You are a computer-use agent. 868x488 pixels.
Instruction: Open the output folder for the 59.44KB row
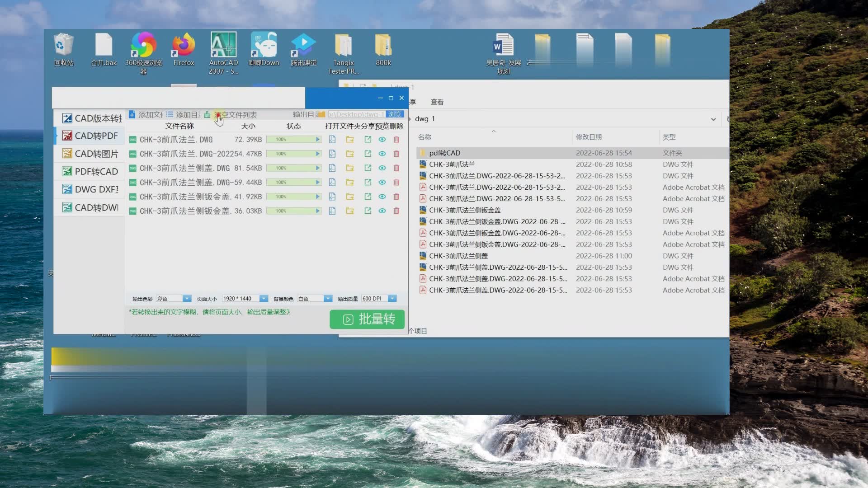point(350,183)
